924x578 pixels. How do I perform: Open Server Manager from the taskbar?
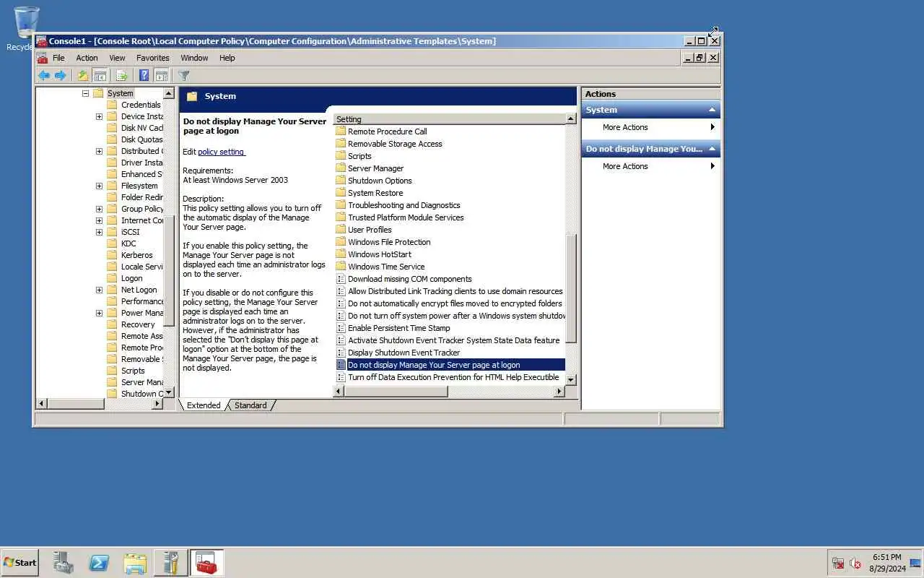64,562
